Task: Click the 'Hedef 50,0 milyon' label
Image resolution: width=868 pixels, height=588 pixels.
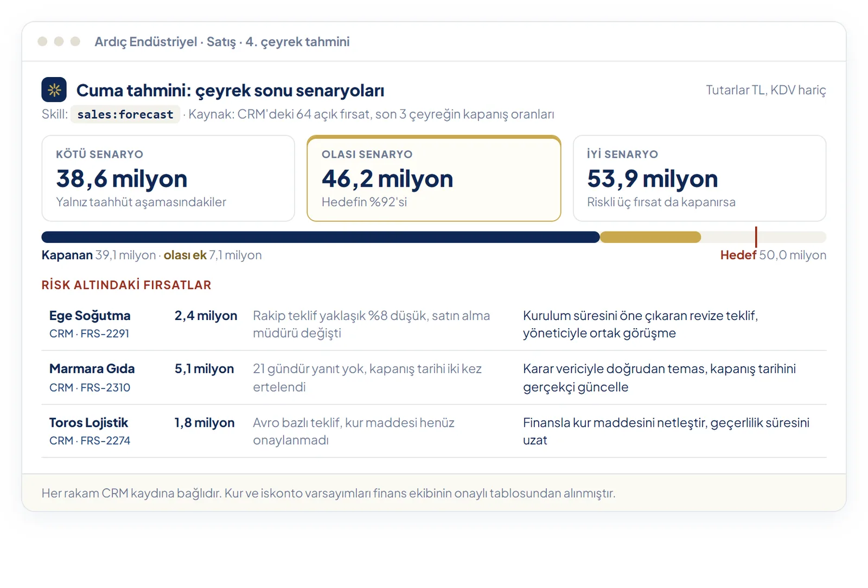Action: (x=773, y=255)
